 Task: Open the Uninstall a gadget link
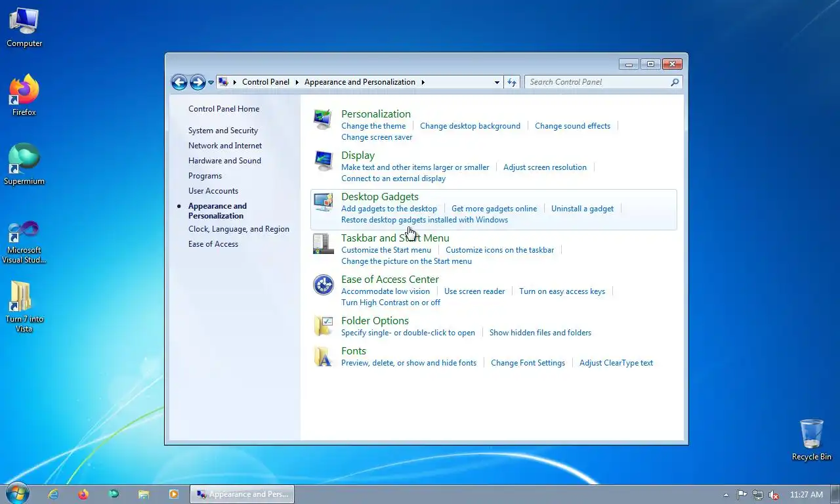click(x=582, y=209)
